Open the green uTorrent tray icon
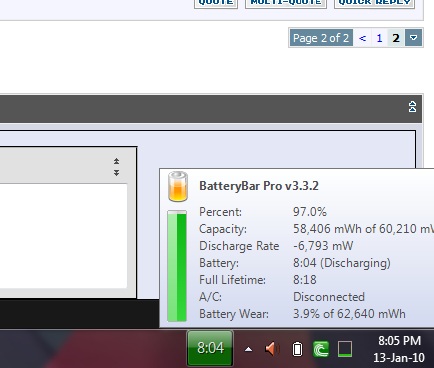The height and width of the screenshot is (368, 434). pos(321,349)
